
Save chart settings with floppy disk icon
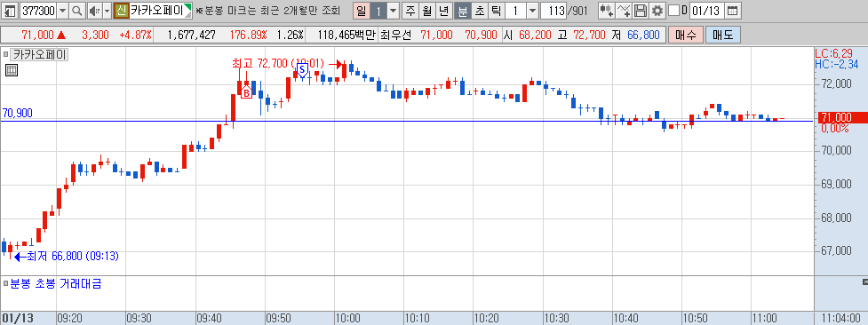pyautogui.click(x=641, y=11)
